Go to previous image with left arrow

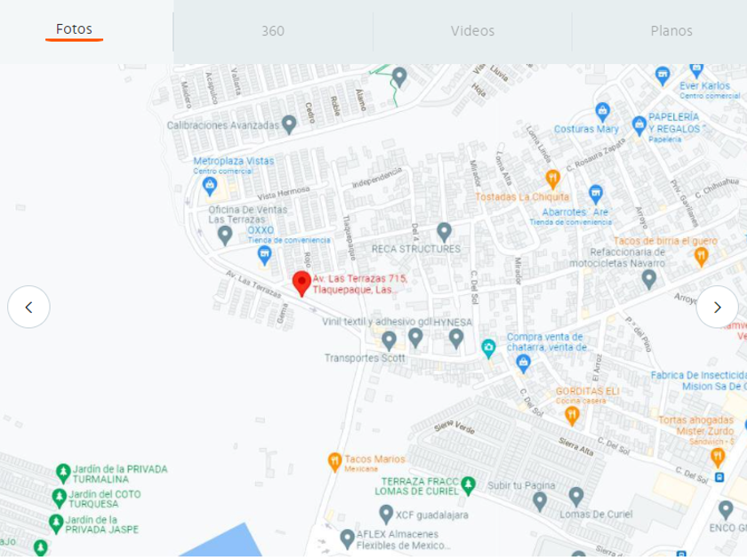28,308
